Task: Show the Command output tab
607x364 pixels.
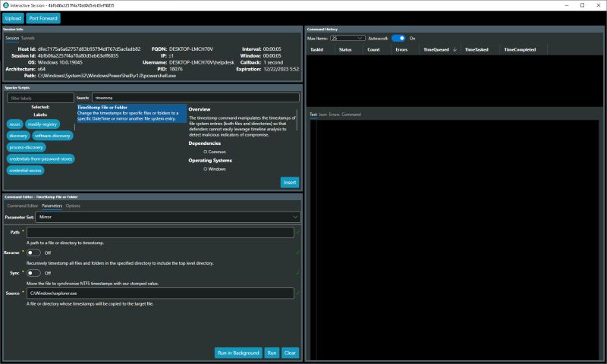Action: (351, 115)
